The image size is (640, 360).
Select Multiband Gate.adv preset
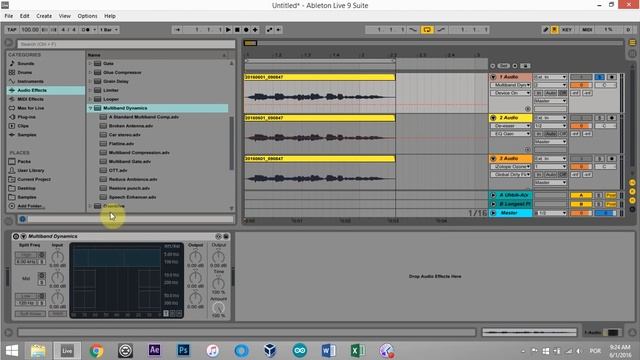[x=130, y=161]
